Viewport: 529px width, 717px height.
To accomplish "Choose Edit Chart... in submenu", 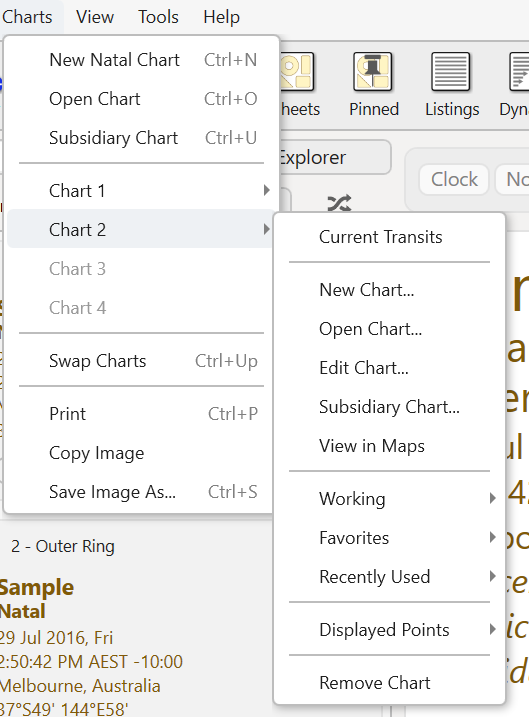I will point(389,368).
